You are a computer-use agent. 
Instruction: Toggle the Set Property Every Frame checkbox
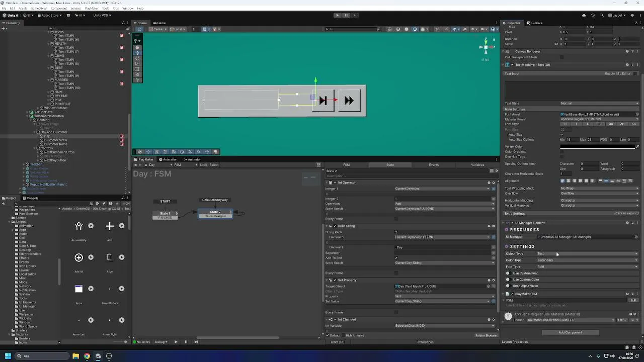coord(396,312)
